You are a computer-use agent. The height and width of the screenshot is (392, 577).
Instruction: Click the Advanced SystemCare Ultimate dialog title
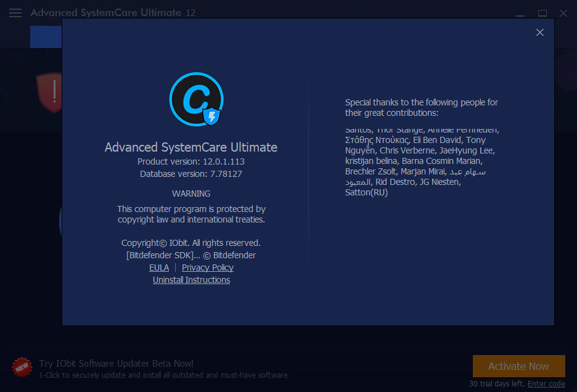(x=191, y=147)
